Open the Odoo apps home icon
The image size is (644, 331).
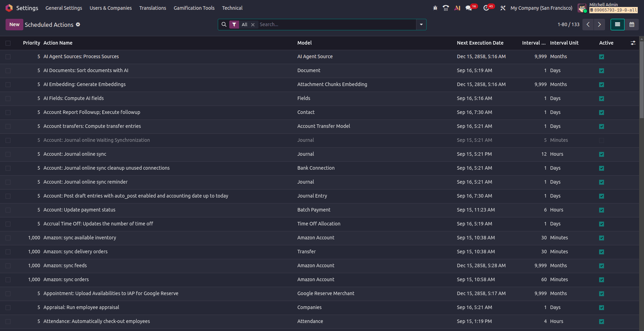click(9, 8)
